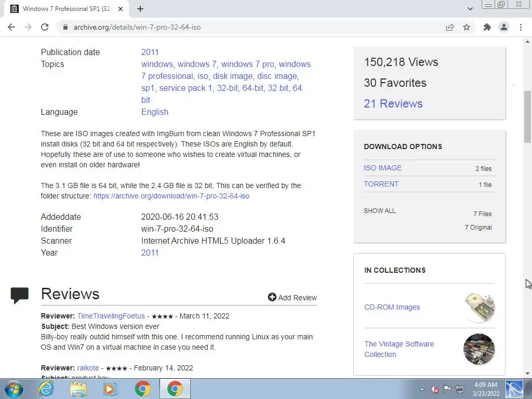Image resolution: width=532 pixels, height=399 pixels.
Task: Open the tab search chevron dropdown
Action: [x=470, y=9]
